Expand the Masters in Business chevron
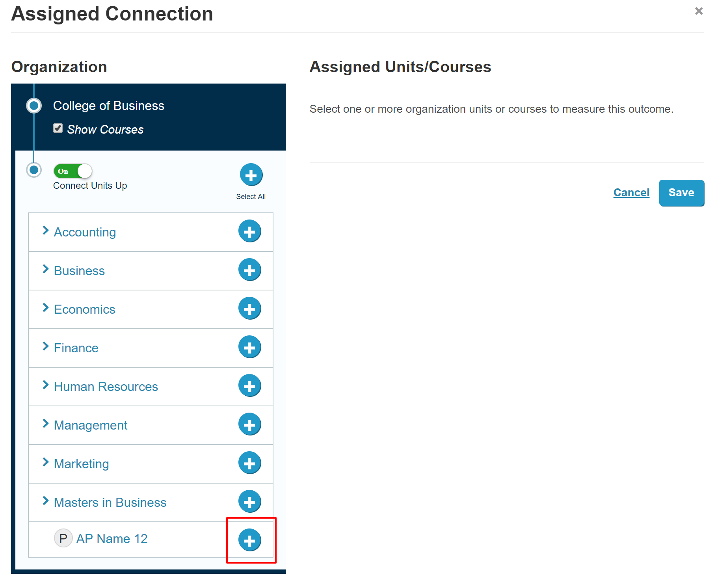 pyautogui.click(x=46, y=501)
